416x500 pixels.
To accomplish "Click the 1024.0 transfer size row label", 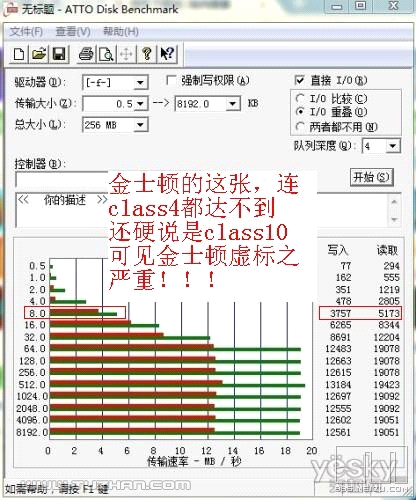I will [x=32, y=396].
